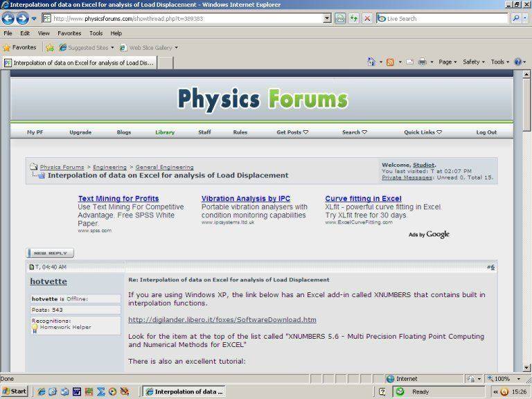532x399 pixels.
Task: Open the File menu
Action: point(8,33)
